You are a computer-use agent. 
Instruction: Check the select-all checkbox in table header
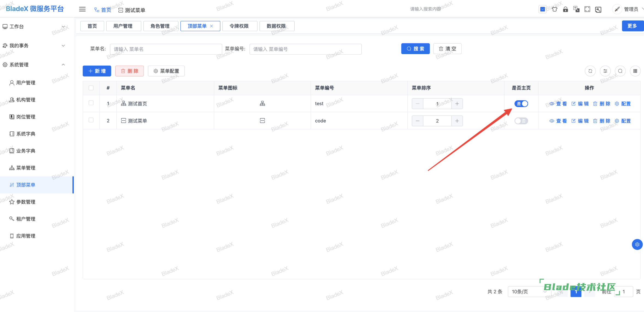tap(91, 88)
